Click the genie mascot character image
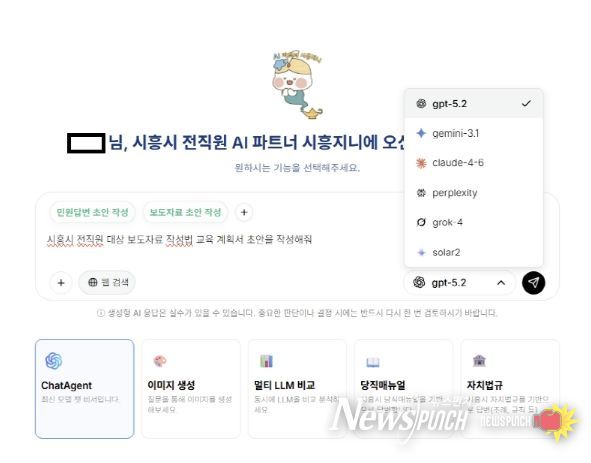The image size is (591, 463). click(298, 85)
